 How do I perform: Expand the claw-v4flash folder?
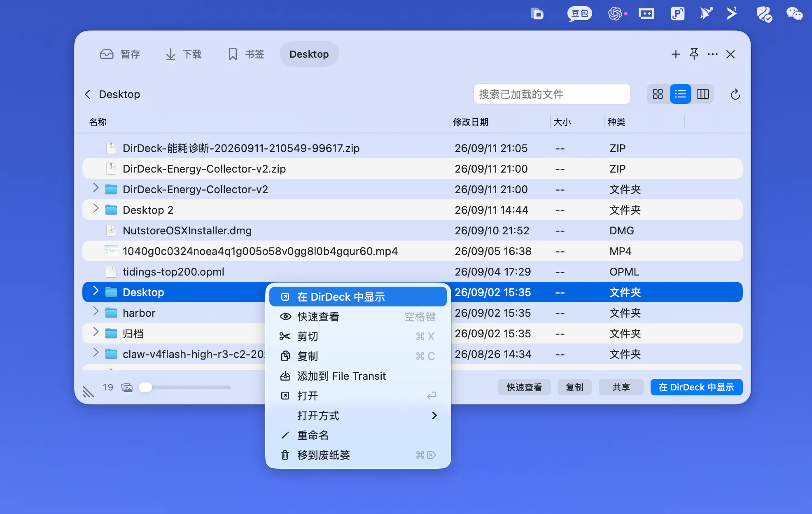(96, 353)
